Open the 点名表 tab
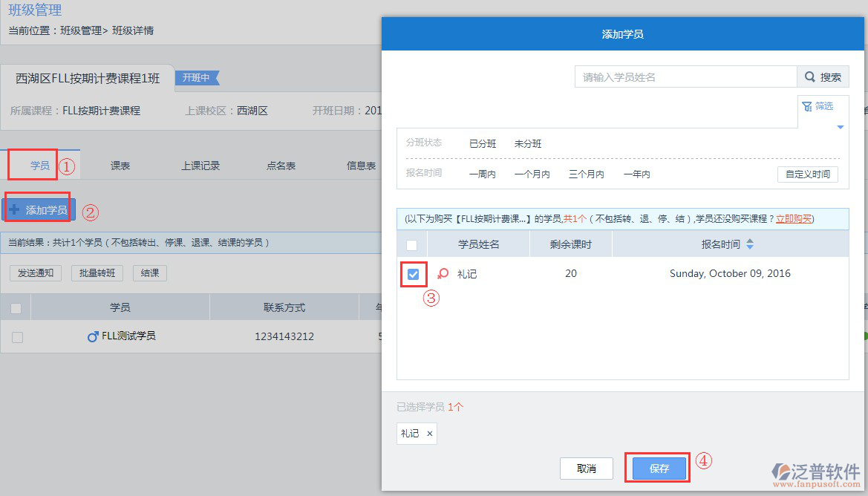The height and width of the screenshot is (496, 868). (280, 165)
